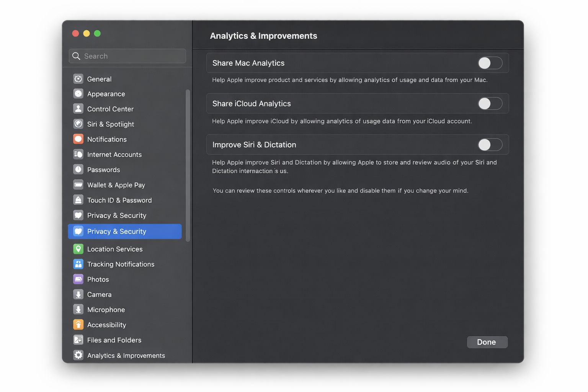Click the blue Tracking Notifications icon
Image resolution: width=588 pixels, height=392 pixels.
coord(78,264)
